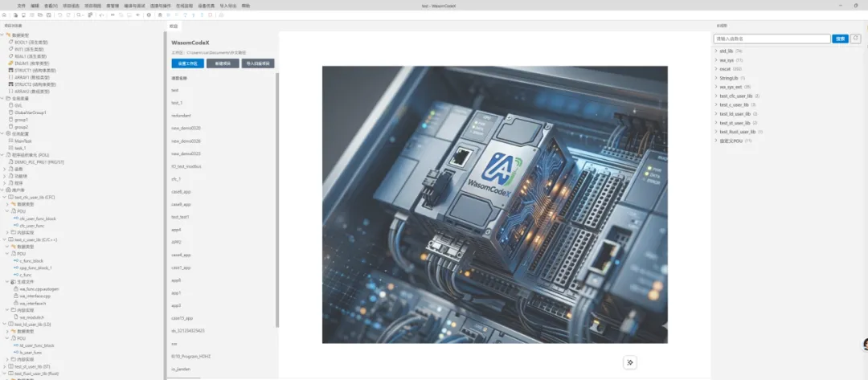This screenshot has width=868, height=380.
Task: Click the BOOL1 derived type icon
Action: (x=11, y=42)
